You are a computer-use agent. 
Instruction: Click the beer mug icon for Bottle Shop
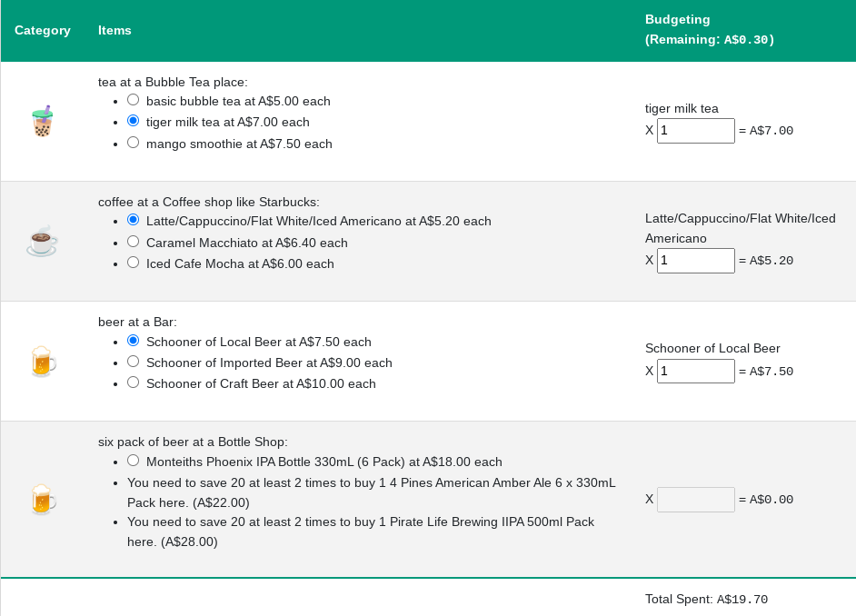click(x=43, y=499)
